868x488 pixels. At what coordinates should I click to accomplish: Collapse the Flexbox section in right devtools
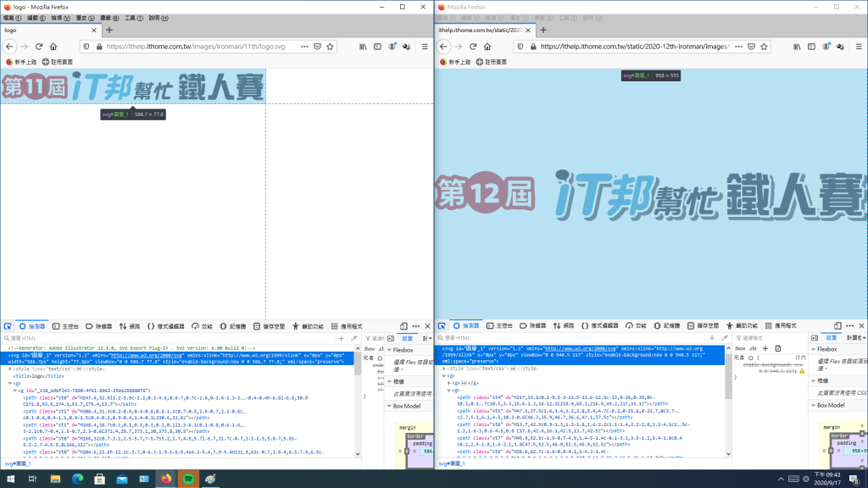click(x=813, y=349)
